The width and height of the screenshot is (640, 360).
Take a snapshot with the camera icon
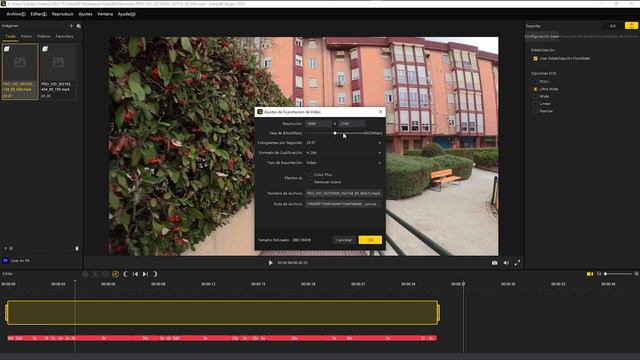click(494, 263)
